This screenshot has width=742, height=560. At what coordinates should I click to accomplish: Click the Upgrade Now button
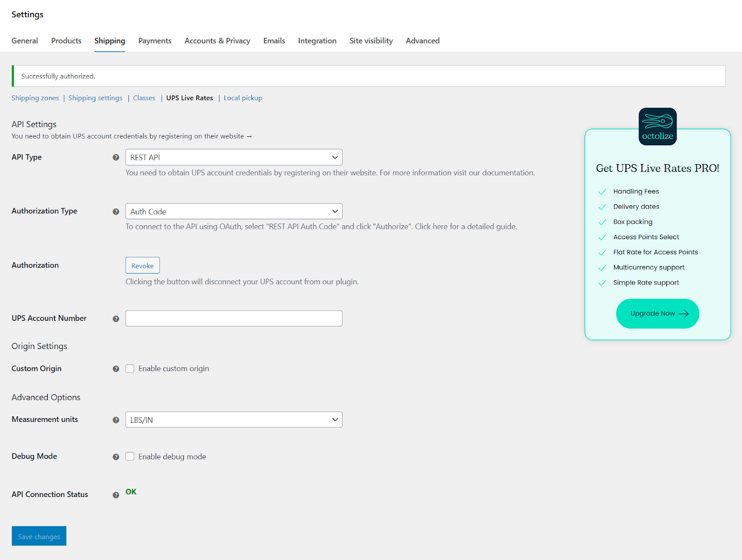tap(658, 314)
